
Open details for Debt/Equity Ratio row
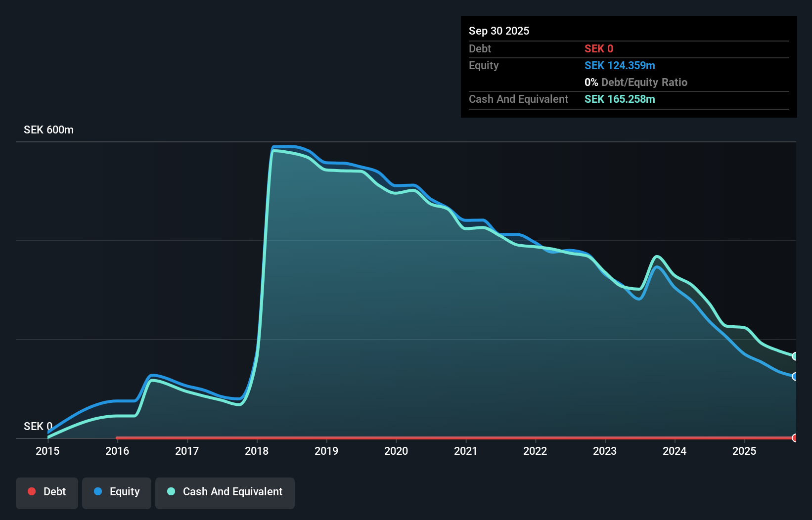(635, 82)
